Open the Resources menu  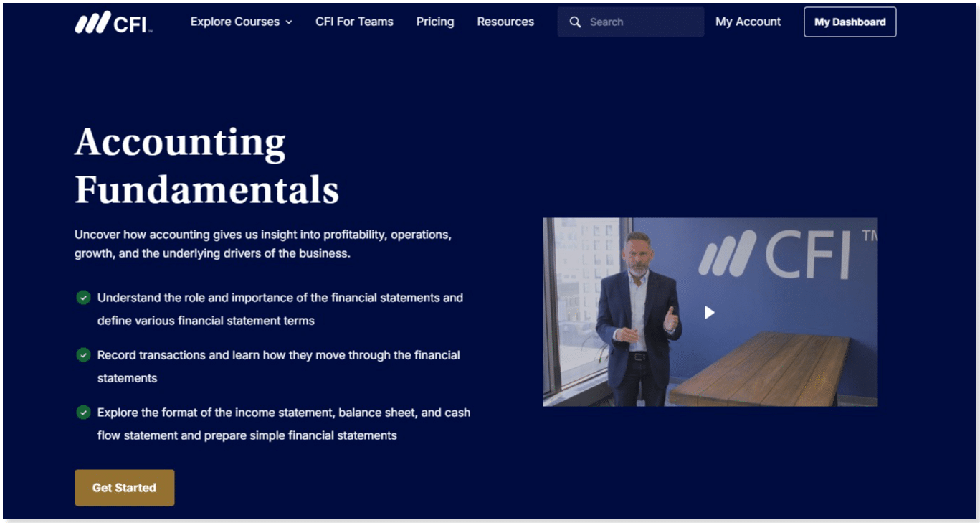(x=505, y=22)
